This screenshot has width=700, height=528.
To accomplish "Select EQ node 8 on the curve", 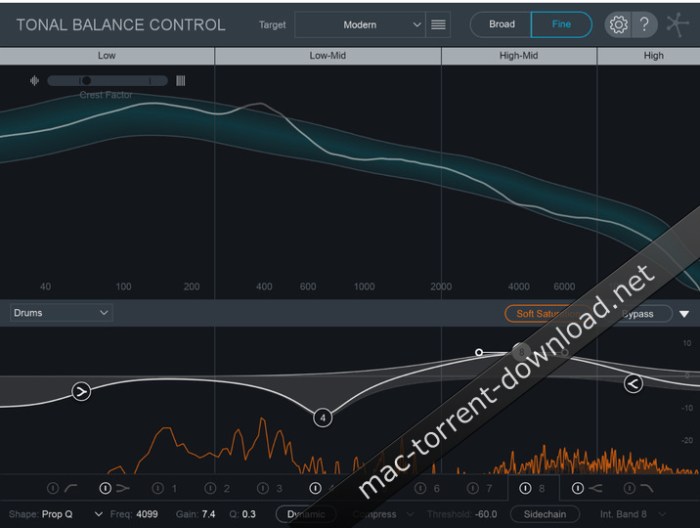I will (521, 352).
